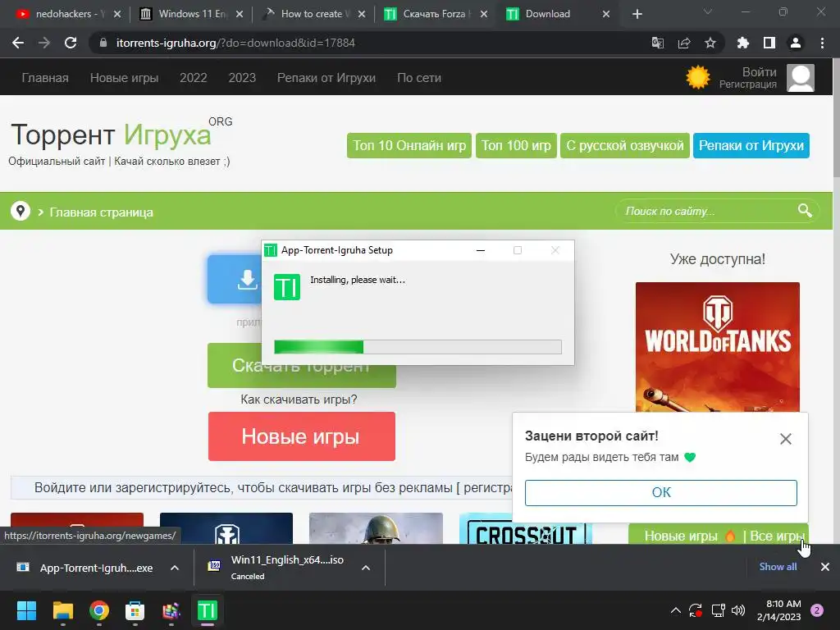This screenshot has width=840, height=630.
Task: Open the Chrome three-dot menu
Action: click(822, 43)
